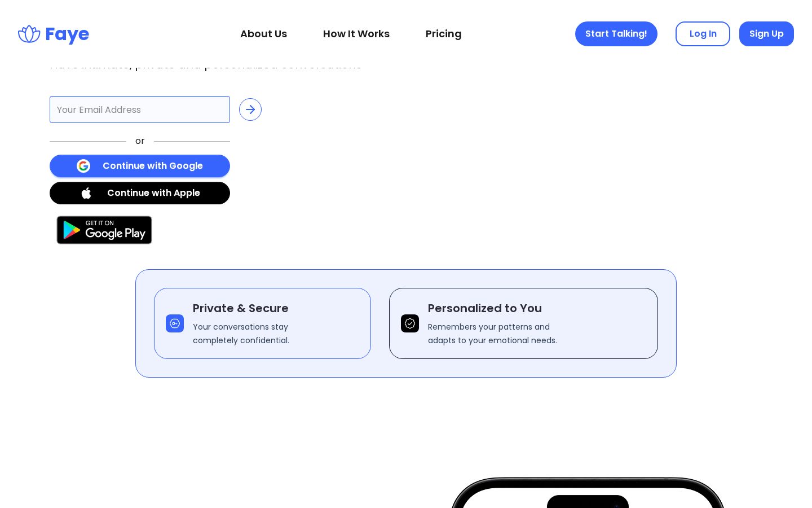The height and width of the screenshot is (508, 812).
Task: Click the Google logo icon
Action: (x=83, y=166)
